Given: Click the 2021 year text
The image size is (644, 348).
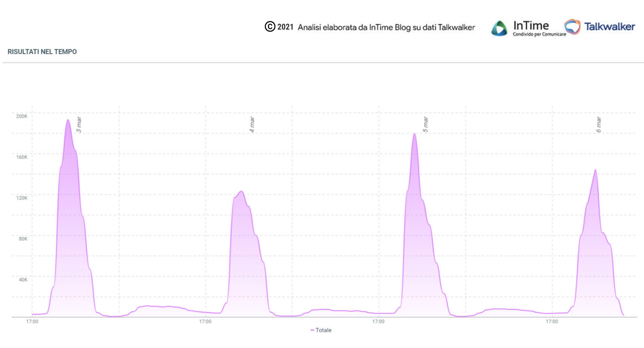Looking at the screenshot, I should (x=285, y=27).
